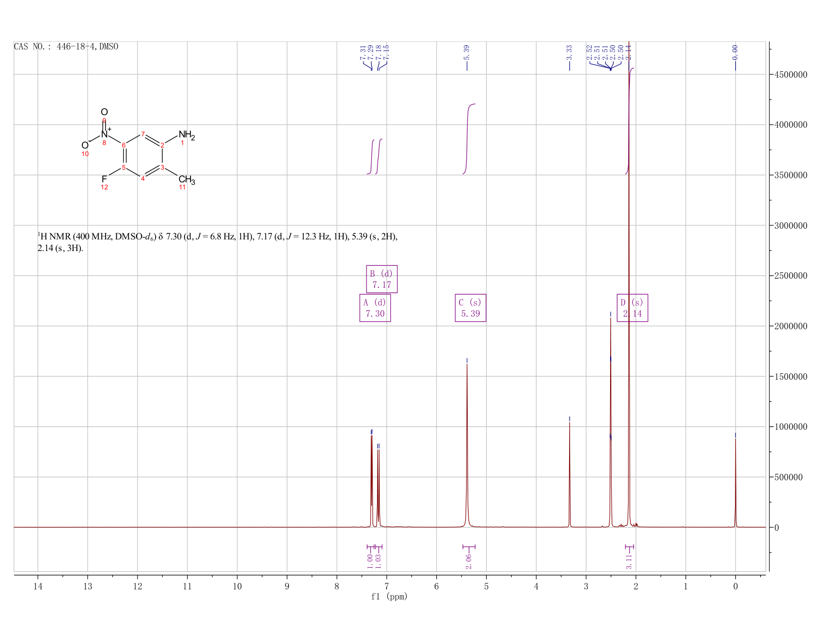Select multiplet box C (s) 5.39
834x644 pixels.
(x=471, y=308)
